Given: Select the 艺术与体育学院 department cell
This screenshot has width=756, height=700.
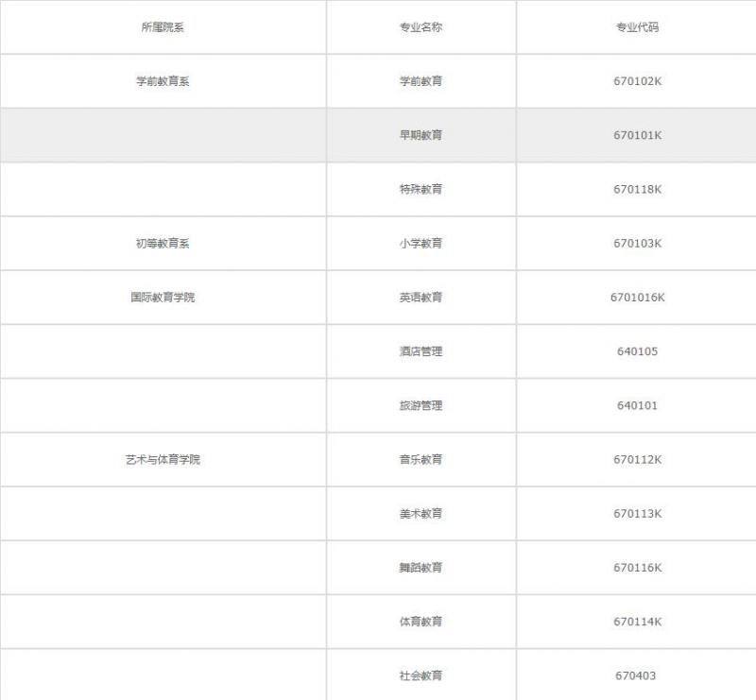Looking at the screenshot, I should click(x=163, y=460).
